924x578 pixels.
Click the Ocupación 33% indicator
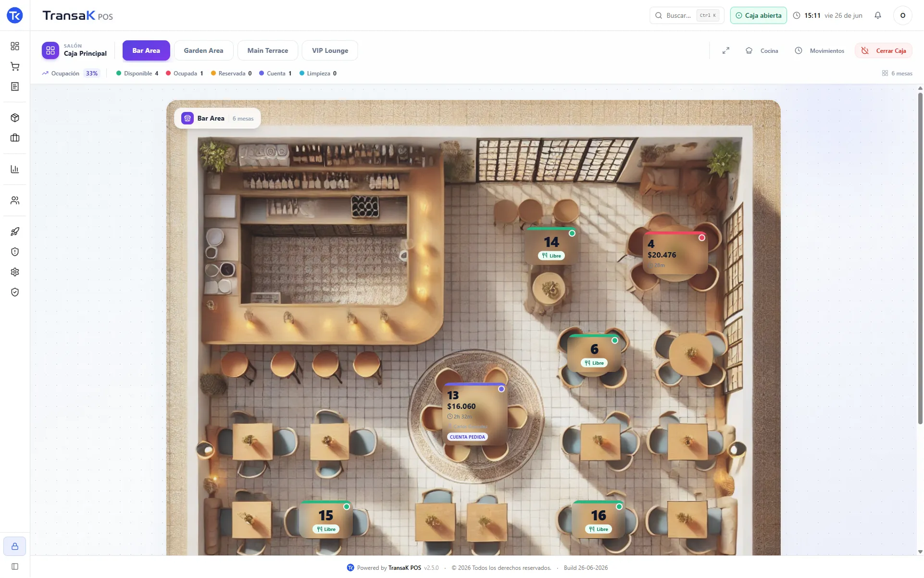[x=70, y=74]
